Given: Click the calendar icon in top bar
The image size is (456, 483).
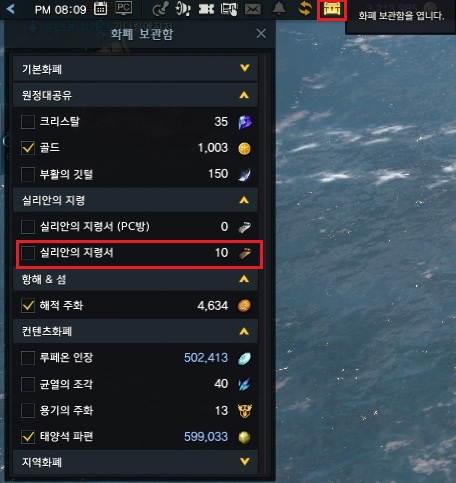Looking at the screenshot, I should [x=100, y=9].
